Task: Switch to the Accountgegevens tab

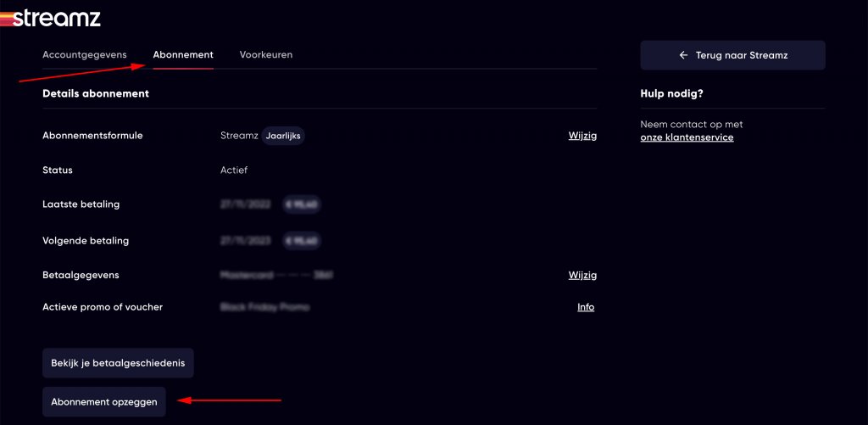Action: pos(85,55)
